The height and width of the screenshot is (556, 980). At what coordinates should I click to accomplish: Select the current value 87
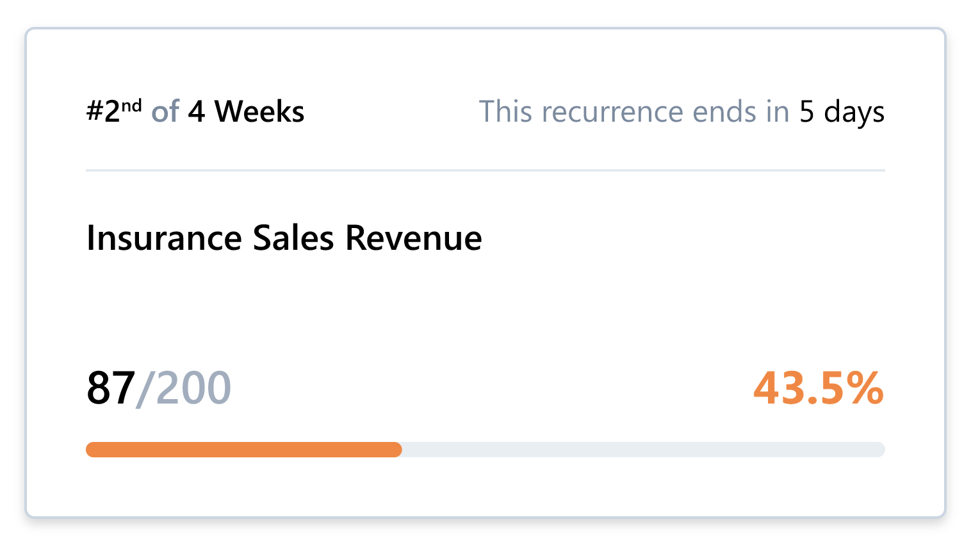(x=111, y=388)
